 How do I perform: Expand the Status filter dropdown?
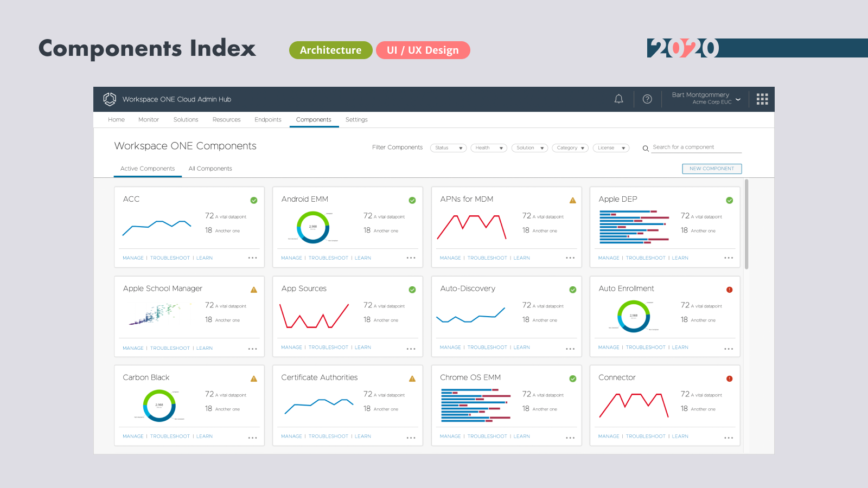pyautogui.click(x=448, y=148)
